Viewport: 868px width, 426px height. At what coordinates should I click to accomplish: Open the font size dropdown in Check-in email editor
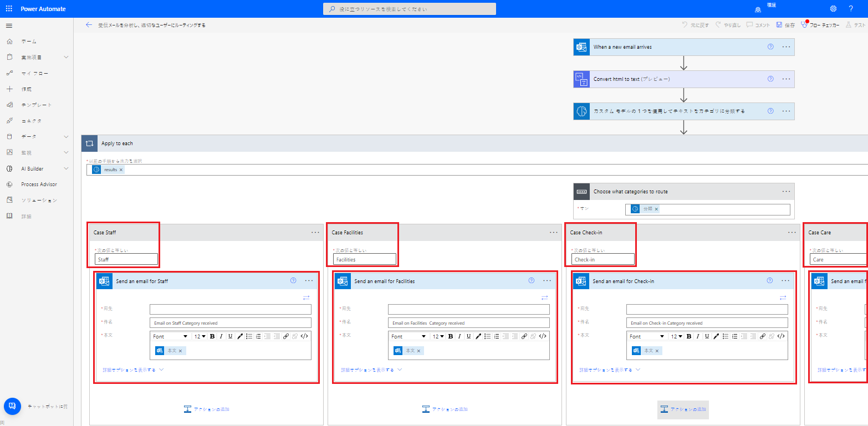pyautogui.click(x=676, y=336)
